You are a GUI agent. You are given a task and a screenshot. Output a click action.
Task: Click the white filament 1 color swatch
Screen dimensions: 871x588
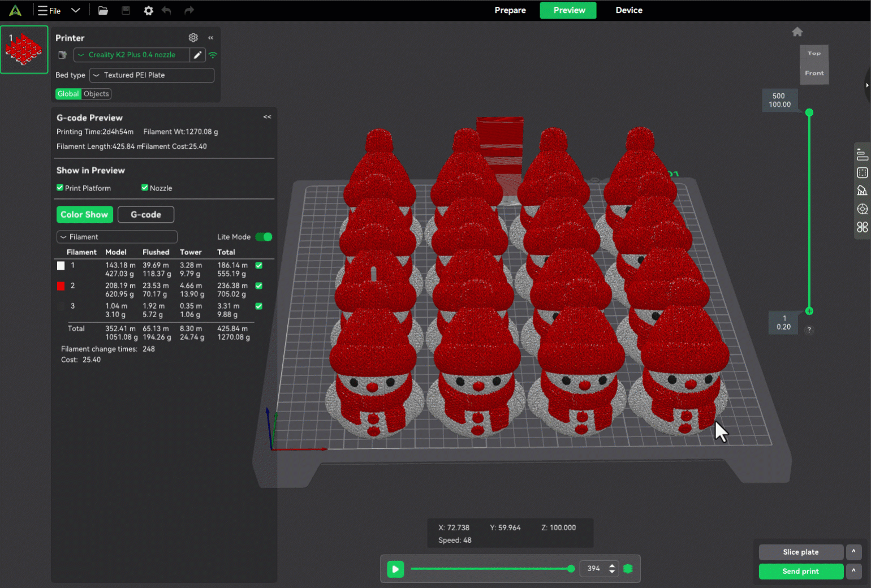61,265
